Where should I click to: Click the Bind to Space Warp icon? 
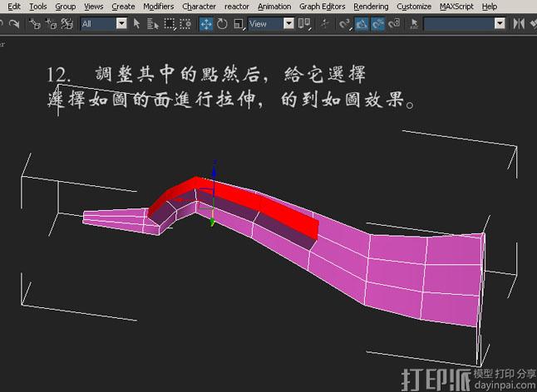click(x=67, y=24)
